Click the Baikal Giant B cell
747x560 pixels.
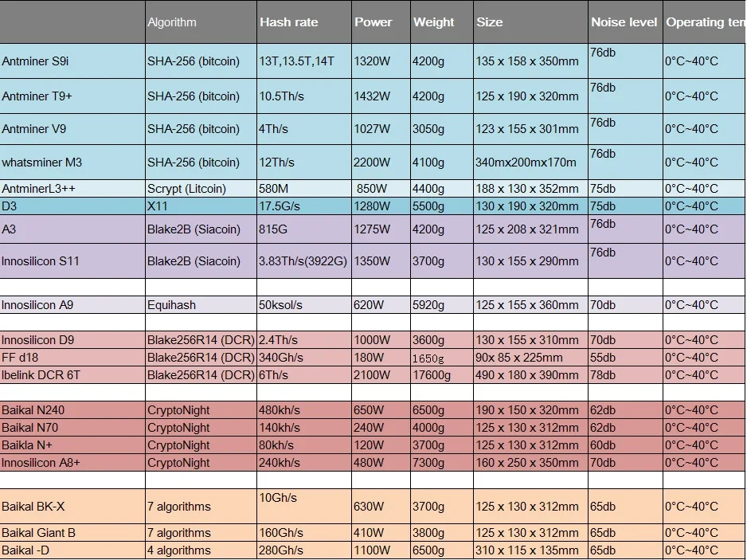tap(72, 533)
